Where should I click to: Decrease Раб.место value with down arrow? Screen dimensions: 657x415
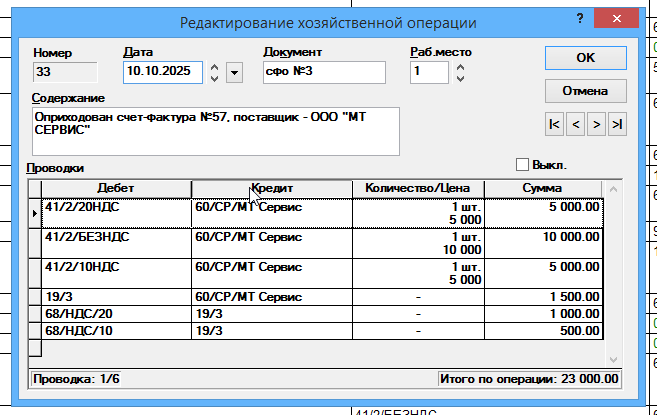coord(460,78)
